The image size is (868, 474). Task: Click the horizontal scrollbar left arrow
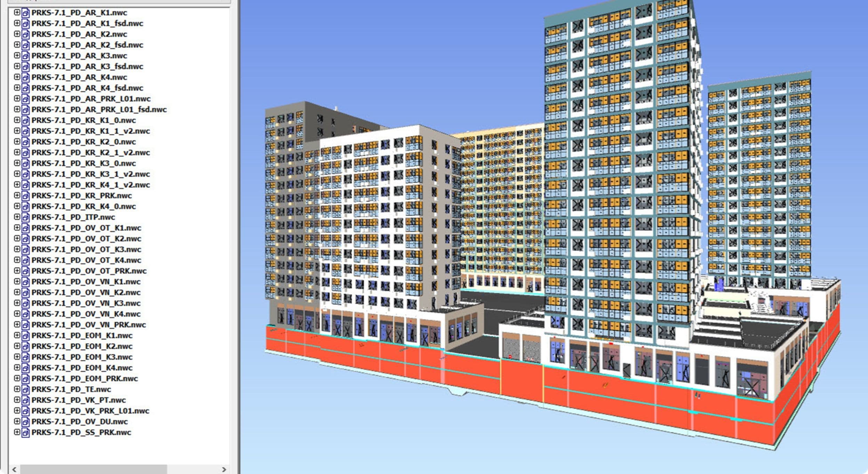[14, 469]
